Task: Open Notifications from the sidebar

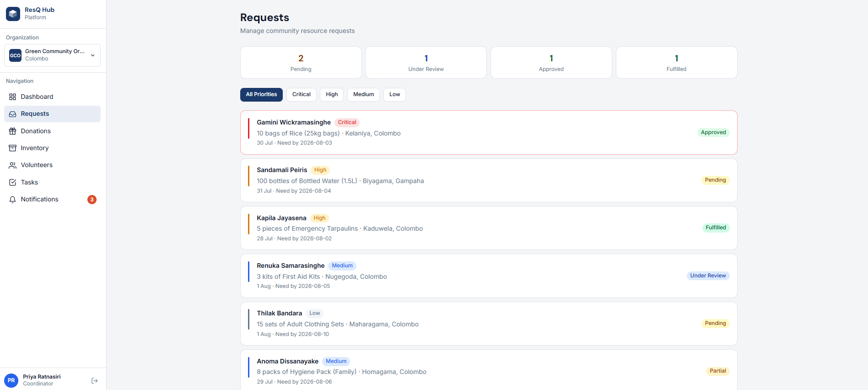Action: pos(53,200)
